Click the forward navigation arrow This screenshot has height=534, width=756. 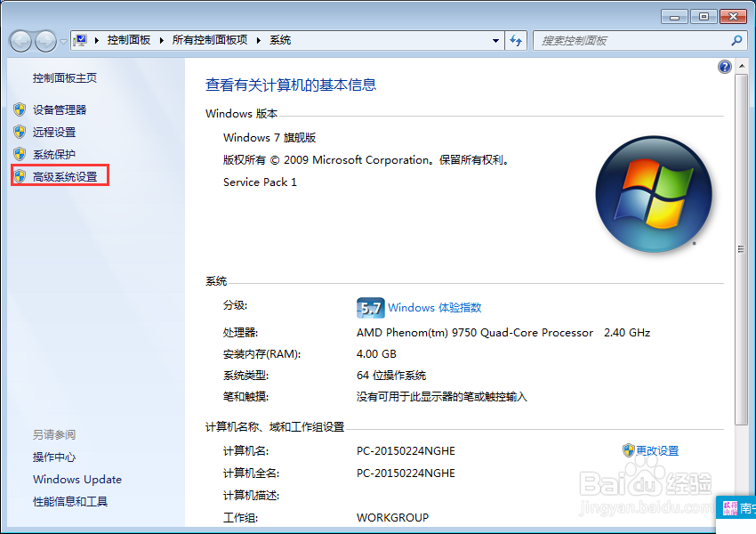44,40
